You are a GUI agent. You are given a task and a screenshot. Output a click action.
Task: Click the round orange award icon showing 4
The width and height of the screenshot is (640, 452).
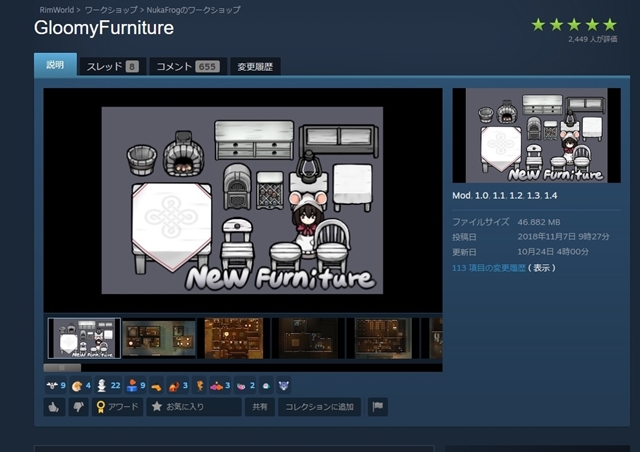pos(81,385)
